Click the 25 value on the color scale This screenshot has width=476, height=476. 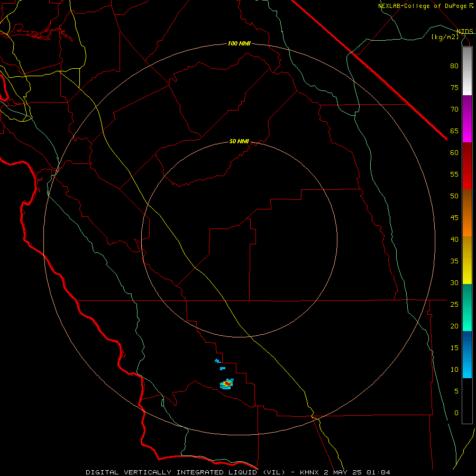click(454, 305)
